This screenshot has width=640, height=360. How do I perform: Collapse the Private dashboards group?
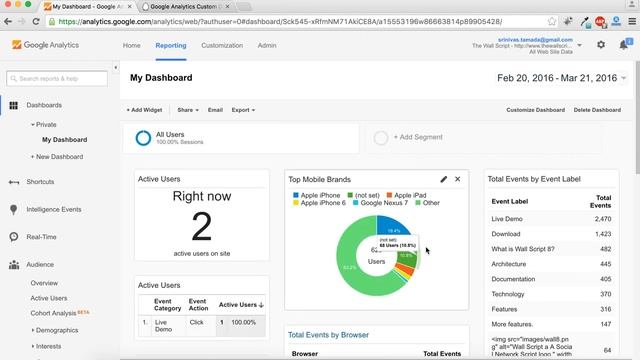[x=44, y=124]
